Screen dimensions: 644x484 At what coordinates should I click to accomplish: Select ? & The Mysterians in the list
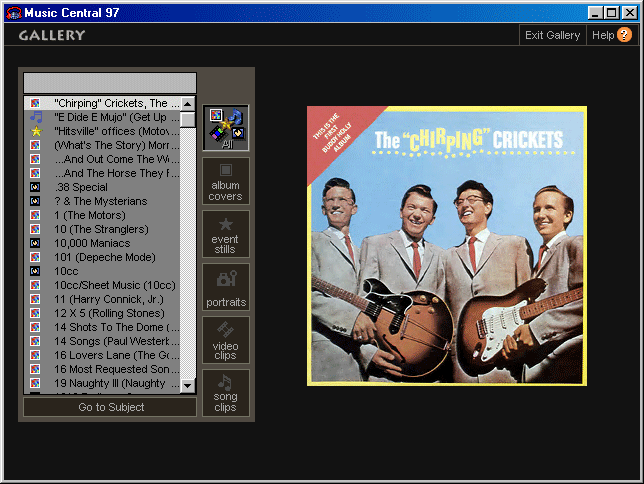[102, 201]
